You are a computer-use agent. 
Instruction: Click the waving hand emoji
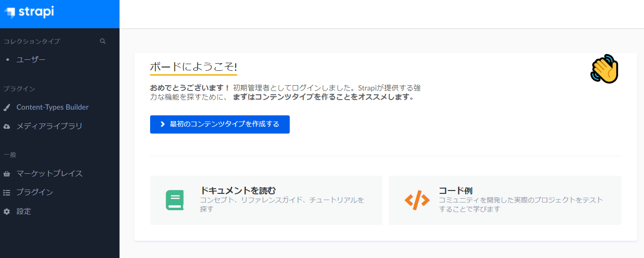tap(605, 69)
